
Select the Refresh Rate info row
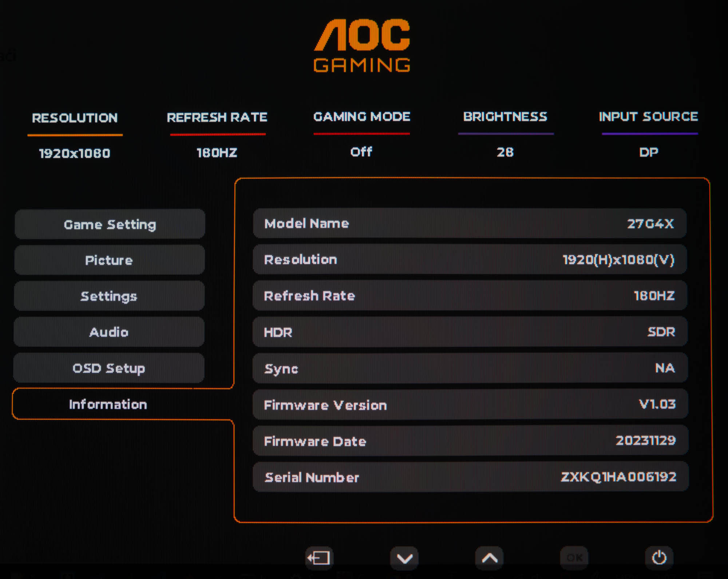[x=470, y=295]
